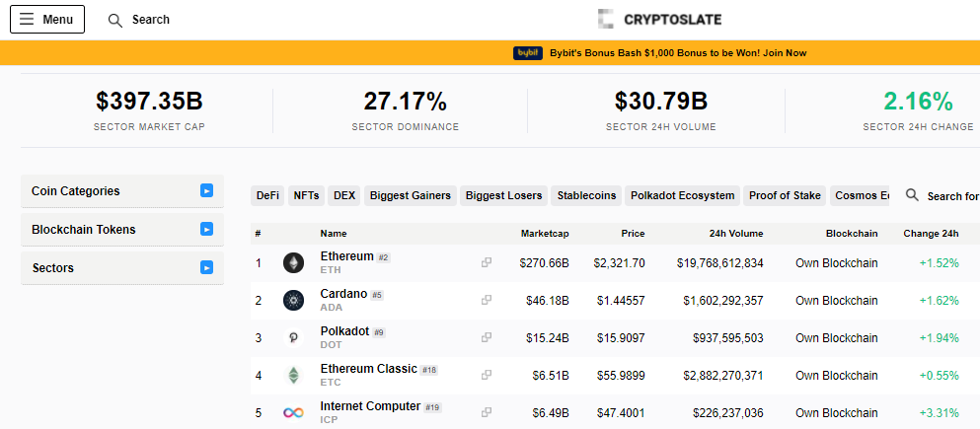Open Internet Computer in new window icon
Screen dimensions: 980x429
click(x=487, y=413)
